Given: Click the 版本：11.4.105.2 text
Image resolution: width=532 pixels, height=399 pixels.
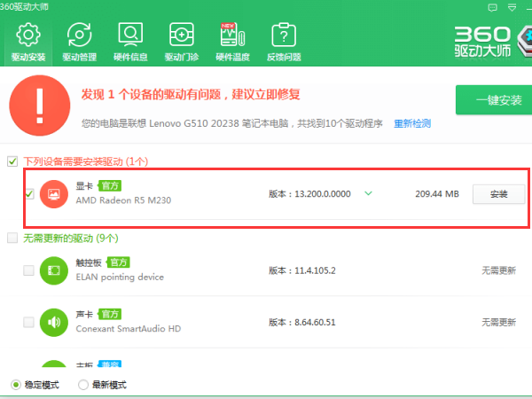Looking at the screenshot, I should [302, 270].
